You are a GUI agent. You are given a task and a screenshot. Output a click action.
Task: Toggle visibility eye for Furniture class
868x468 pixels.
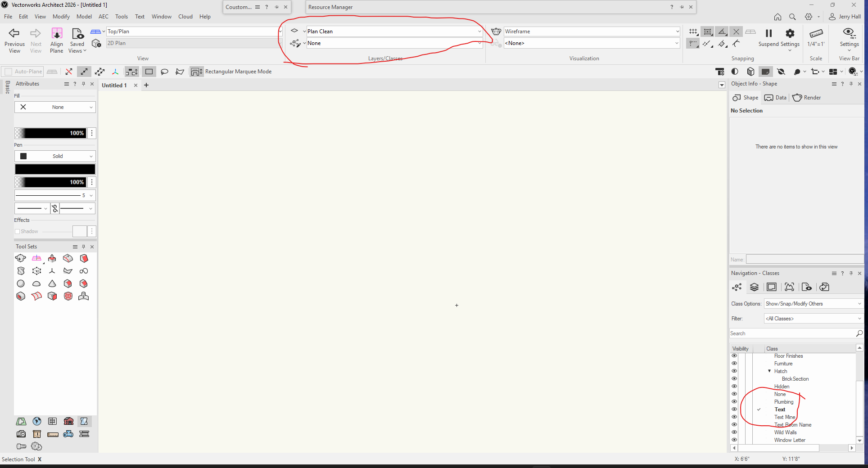(x=734, y=364)
